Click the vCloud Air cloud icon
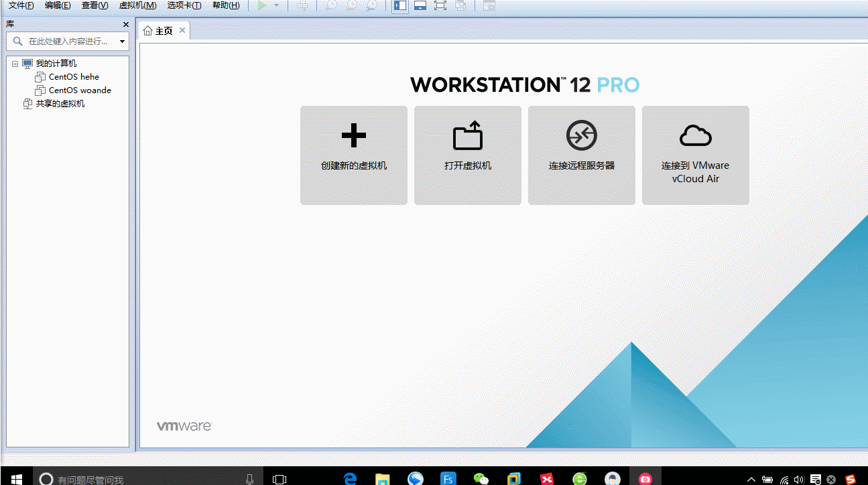The image size is (868, 485). click(x=696, y=136)
